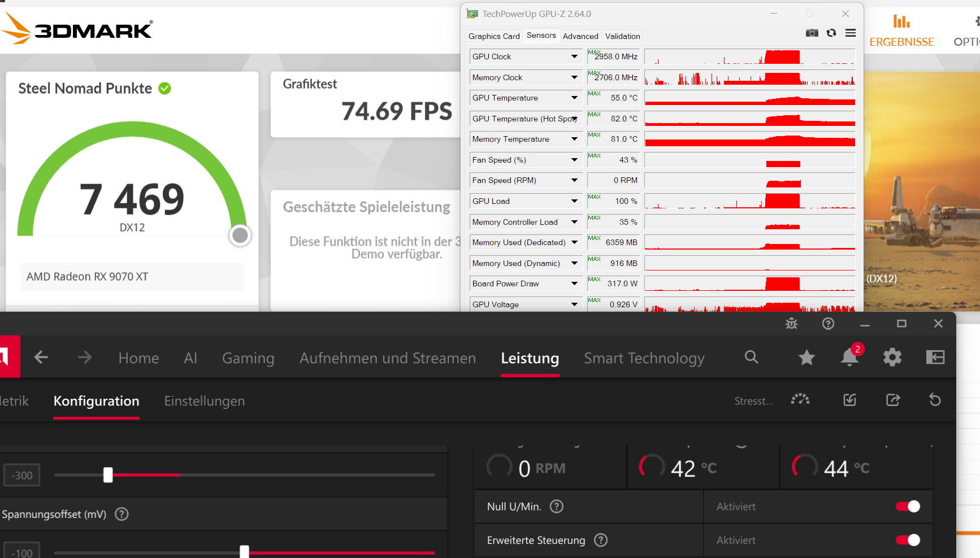Screen dimensions: 980x558
Task: Expand the Memory Clock sensor dropdown
Action: (x=574, y=77)
